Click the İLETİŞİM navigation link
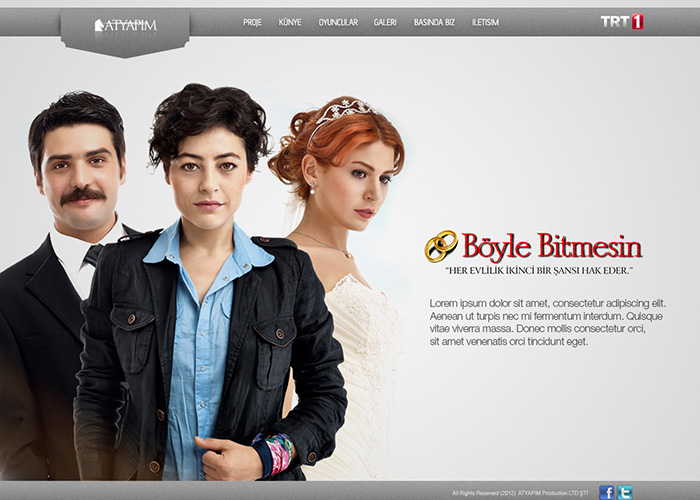The height and width of the screenshot is (500, 700). pos(485,22)
